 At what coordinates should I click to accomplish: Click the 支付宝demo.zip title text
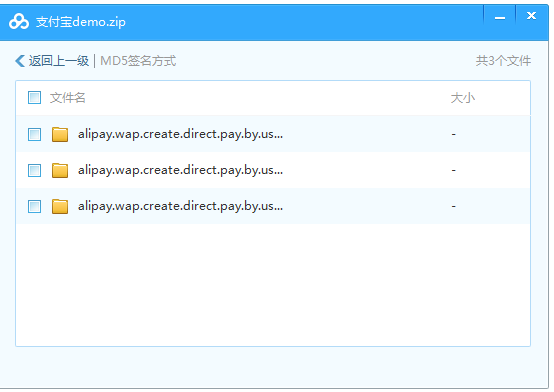click(x=81, y=22)
